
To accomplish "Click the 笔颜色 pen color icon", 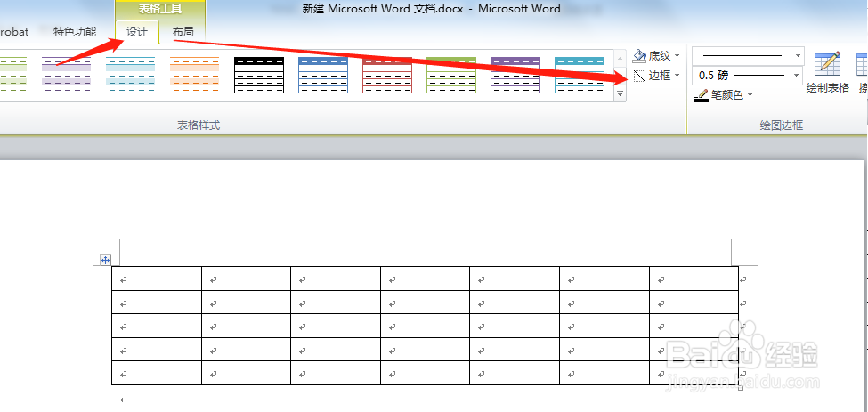I will click(x=702, y=96).
